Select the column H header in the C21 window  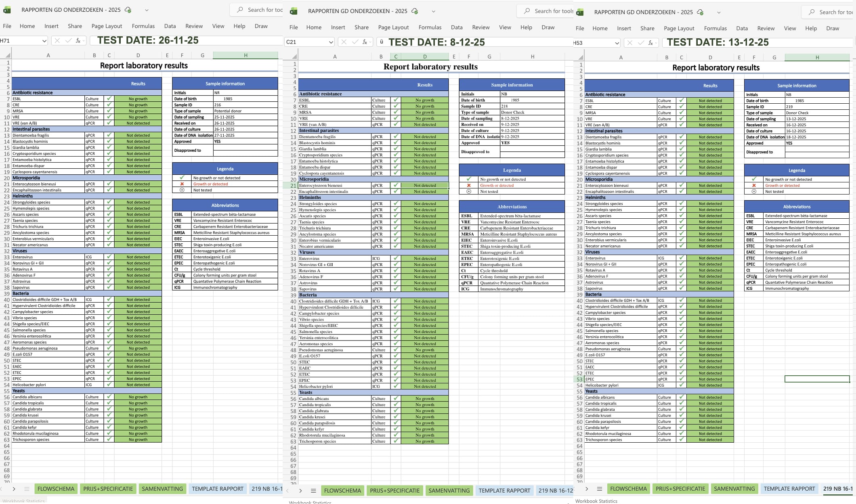[532, 56]
